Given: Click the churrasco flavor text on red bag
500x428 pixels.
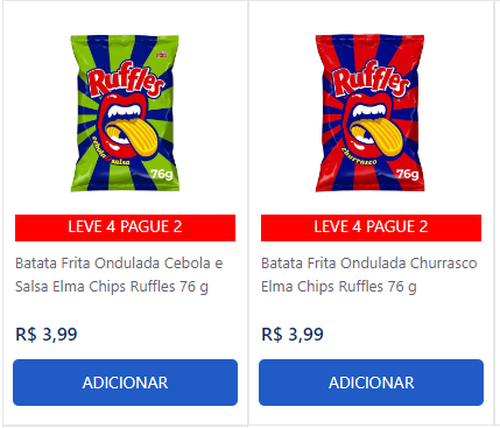Looking at the screenshot, I should point(359,157).
